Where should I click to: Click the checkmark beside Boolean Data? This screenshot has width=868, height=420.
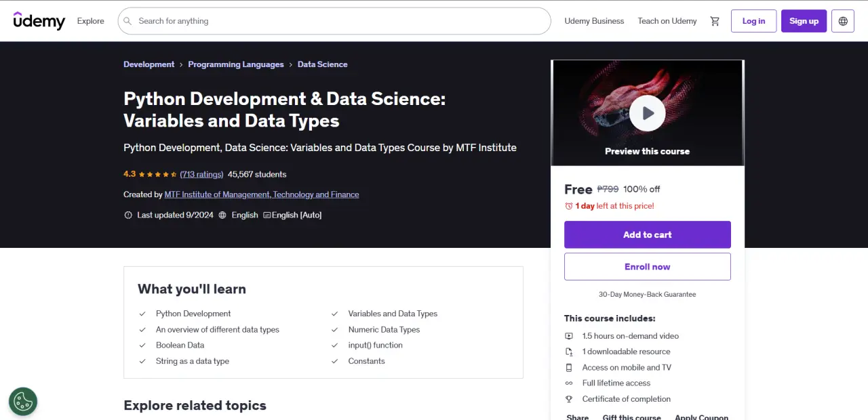point(142,345)
